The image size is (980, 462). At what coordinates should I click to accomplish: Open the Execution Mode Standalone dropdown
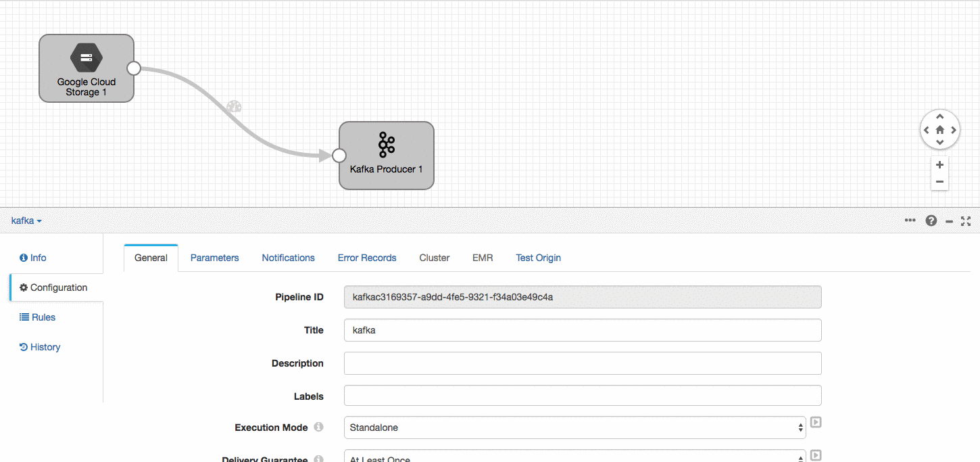tap(575, 428)
